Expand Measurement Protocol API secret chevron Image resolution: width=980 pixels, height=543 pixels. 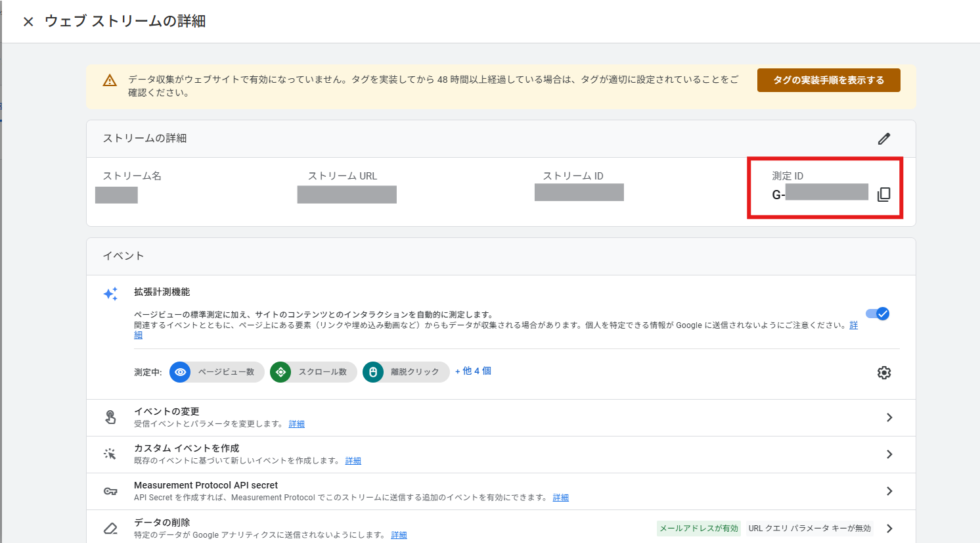(889, 491)
